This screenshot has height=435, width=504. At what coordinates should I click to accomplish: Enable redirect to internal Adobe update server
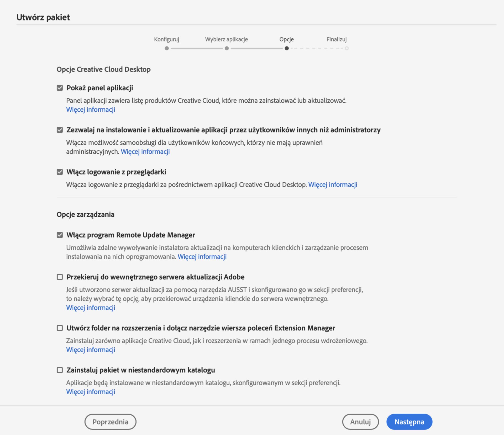(x=60, y=277)
